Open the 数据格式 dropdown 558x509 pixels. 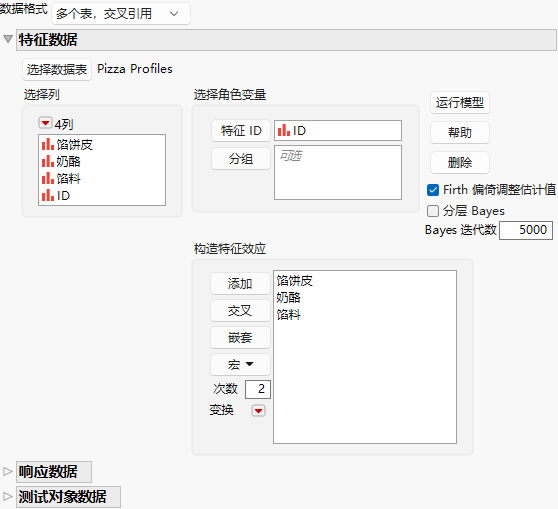pos(121,14)
